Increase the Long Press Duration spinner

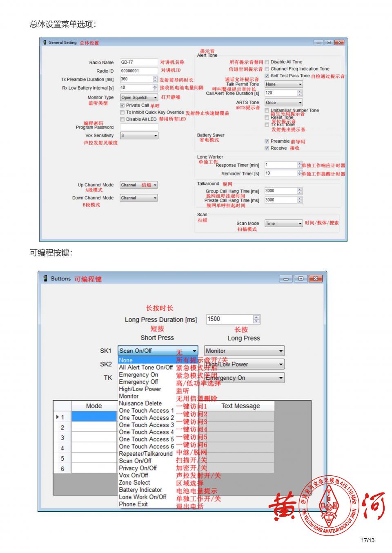pos(256,317)
